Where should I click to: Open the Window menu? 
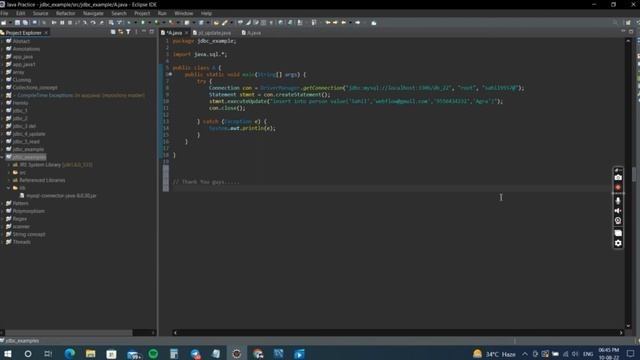184,13
